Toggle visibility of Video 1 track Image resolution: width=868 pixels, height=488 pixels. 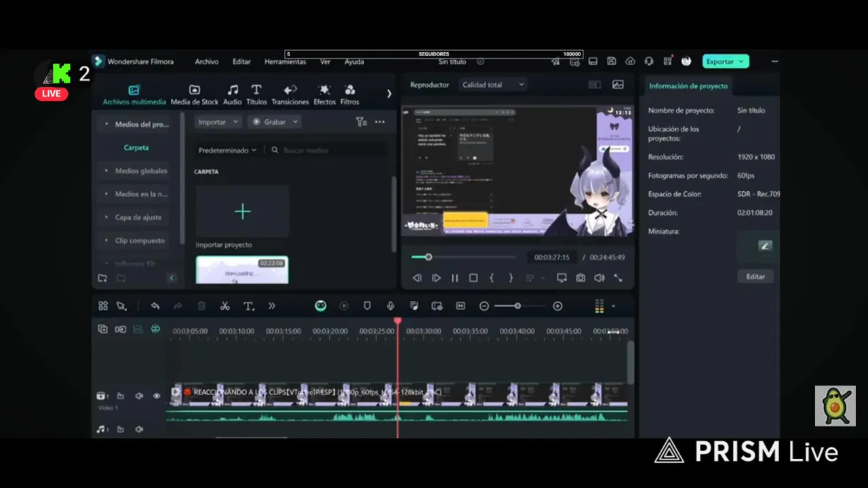157,396
